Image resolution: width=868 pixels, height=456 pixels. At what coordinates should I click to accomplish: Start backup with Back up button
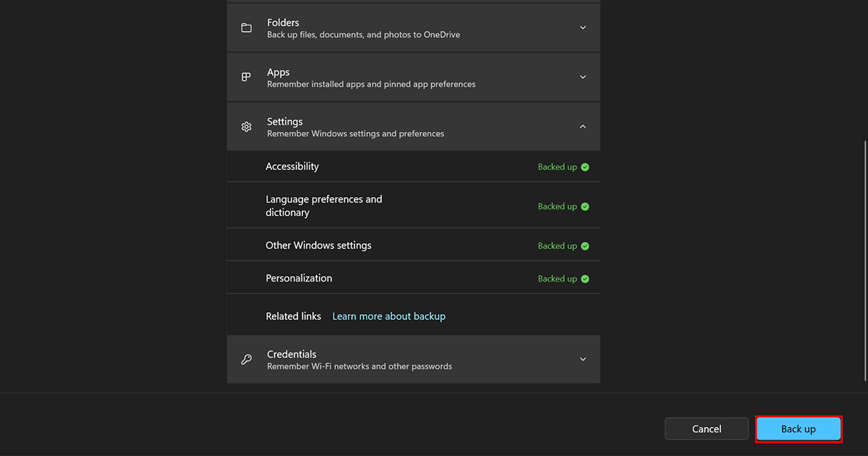tap(798, 429)
